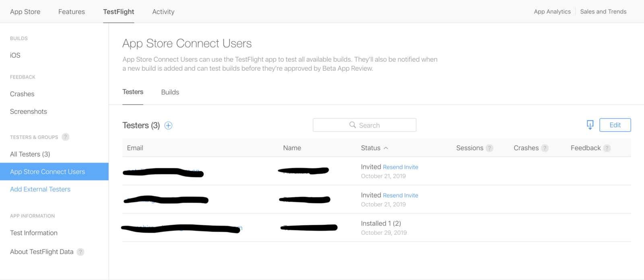Viewport: 644px width, 280px height.
Task: Go to the App Store tab
Action: [x=25, y=12]
